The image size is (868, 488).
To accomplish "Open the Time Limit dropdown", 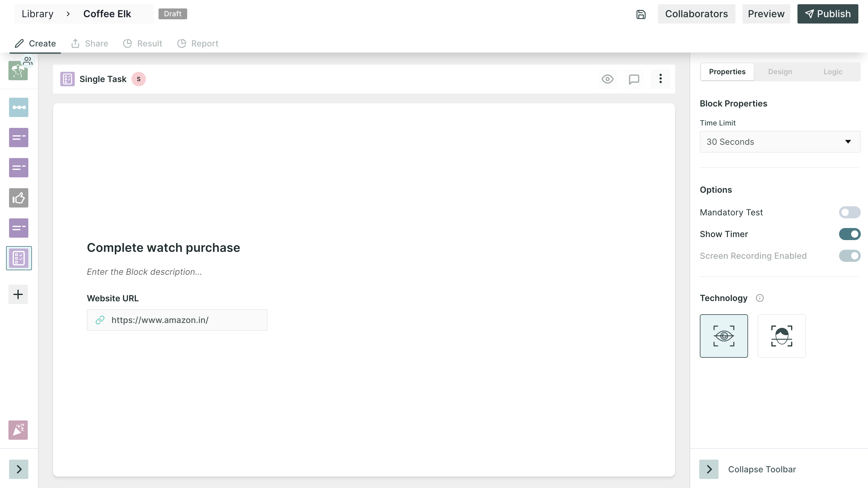I will click(780, 142).
